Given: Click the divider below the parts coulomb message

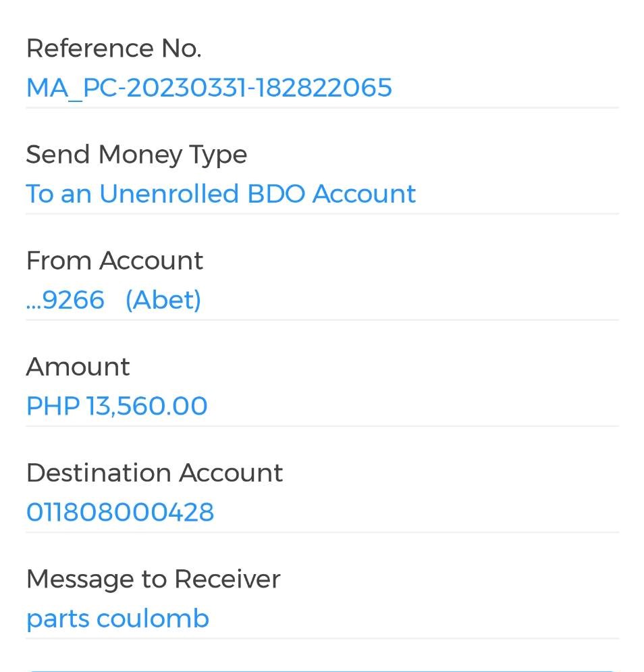Looking at the screenshot, I should coord(322,638).
